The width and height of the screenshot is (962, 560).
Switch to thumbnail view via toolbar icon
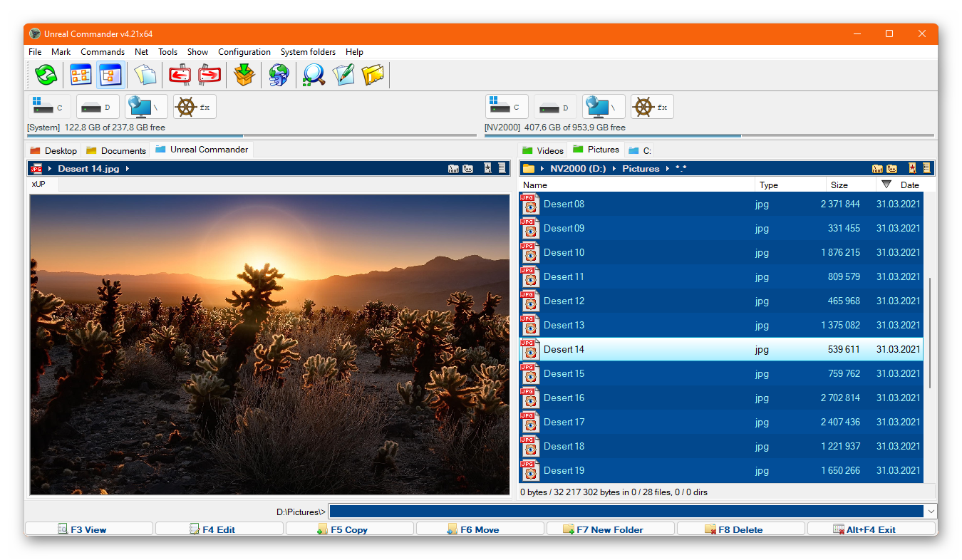81,74
